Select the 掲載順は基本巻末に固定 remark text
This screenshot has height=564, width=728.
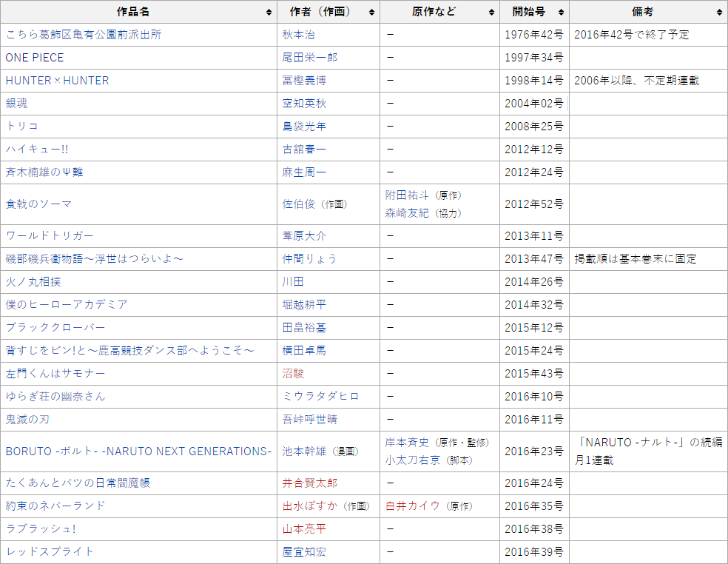[636, 259]
